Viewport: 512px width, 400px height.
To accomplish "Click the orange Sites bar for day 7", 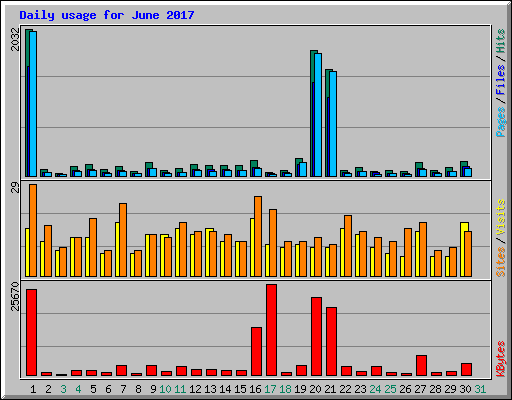I will click(123, 240).
